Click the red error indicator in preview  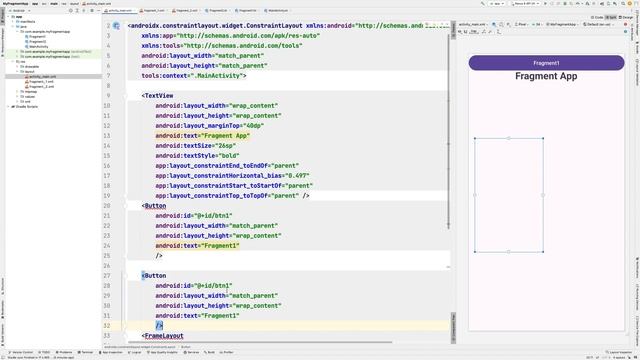pyautogui.click(x=625, y=24)
